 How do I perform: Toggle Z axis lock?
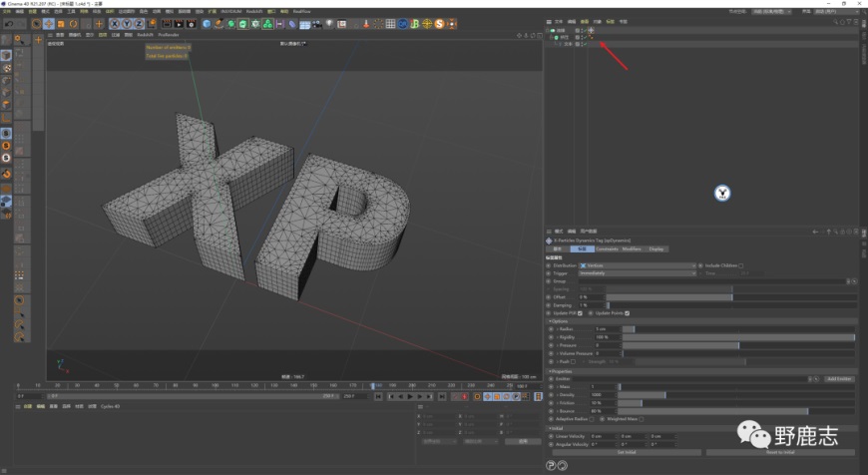click(x=139, y=24)
